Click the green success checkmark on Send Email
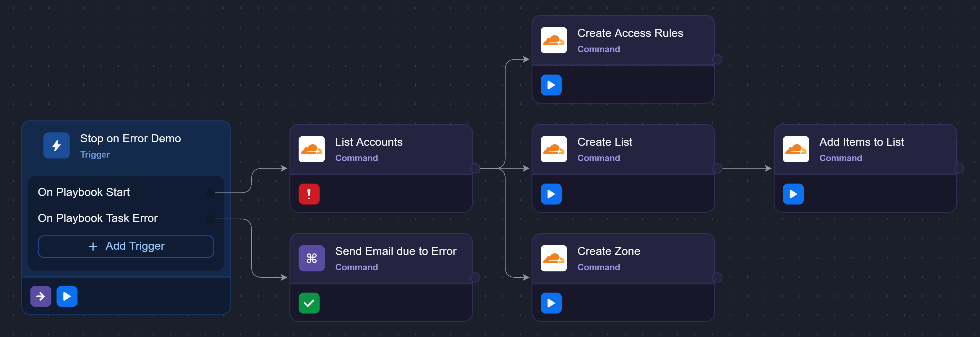The height and width of the screenshot is (337, 980). click(309, 303)
